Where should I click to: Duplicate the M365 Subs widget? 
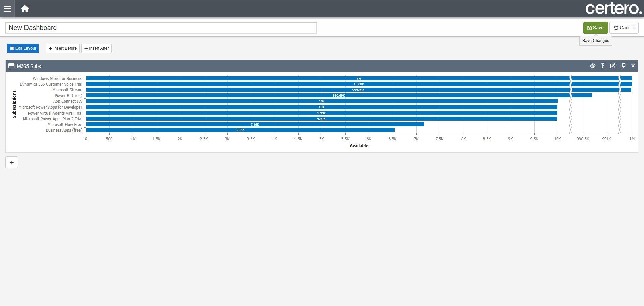tap(623, 66)
